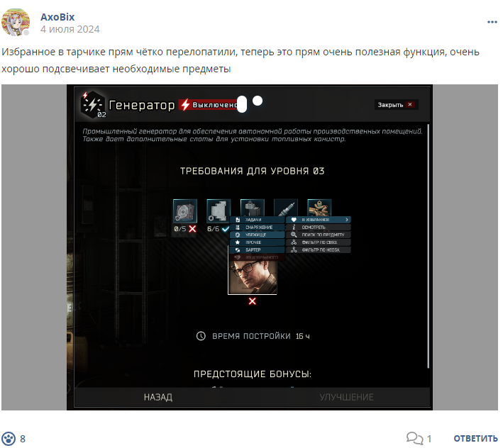
Task: Select Осмотреть in the context menu
Action: (x=319, y=228)
